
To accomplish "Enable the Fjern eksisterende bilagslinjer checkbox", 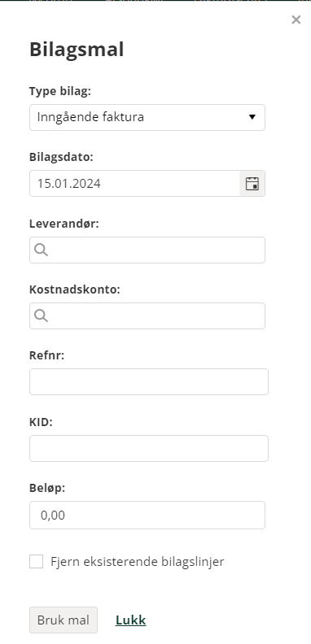I will pos(36,561).
